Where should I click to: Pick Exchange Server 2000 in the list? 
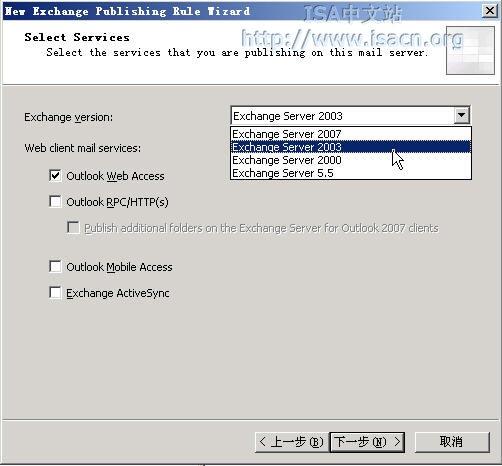pos(351,160)
